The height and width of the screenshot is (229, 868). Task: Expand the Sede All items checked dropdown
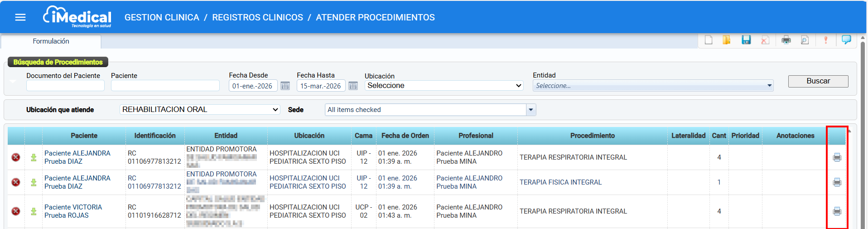coord(531,110)
